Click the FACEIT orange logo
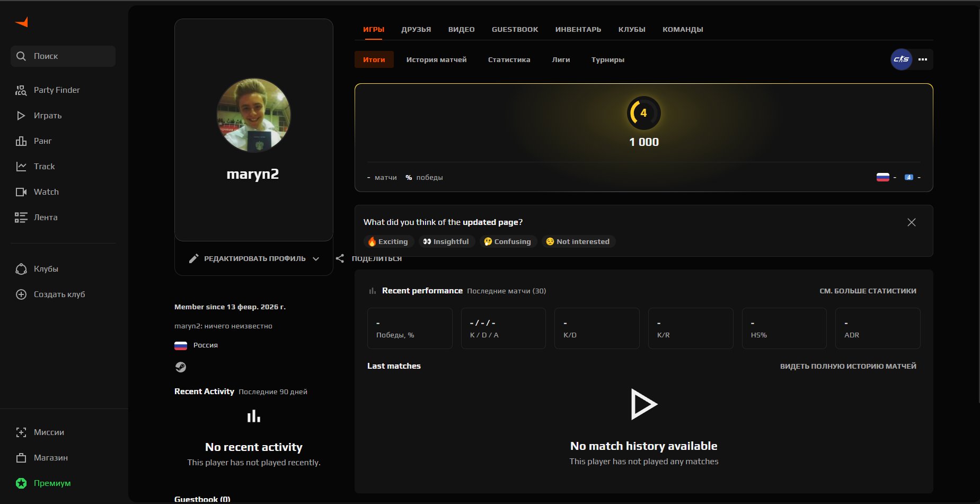This screenshot has height=504, width=980. [22, 22]
